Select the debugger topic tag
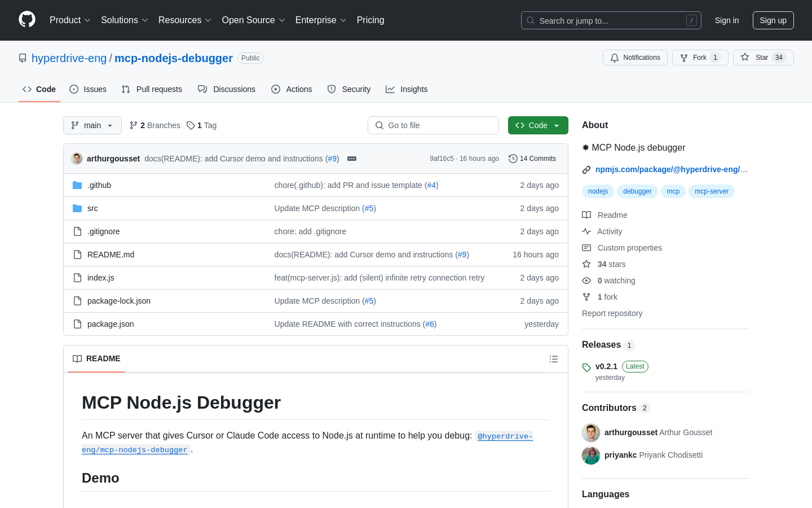The height and width of the screenshot is (508, 812). (637, 191)
